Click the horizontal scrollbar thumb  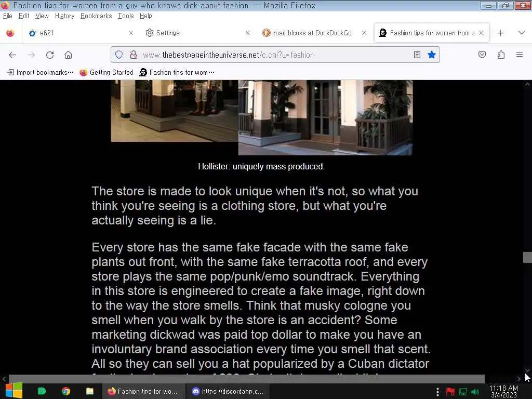point(247,379)
